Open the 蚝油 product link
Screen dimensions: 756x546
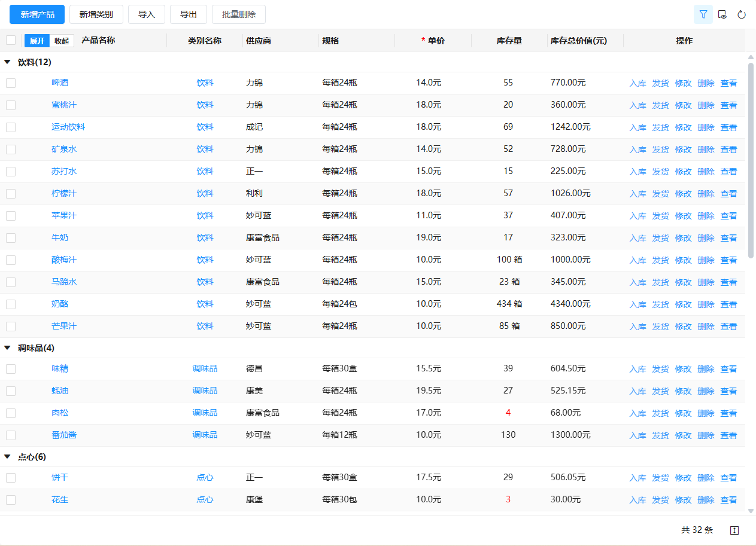click(60, 391)
